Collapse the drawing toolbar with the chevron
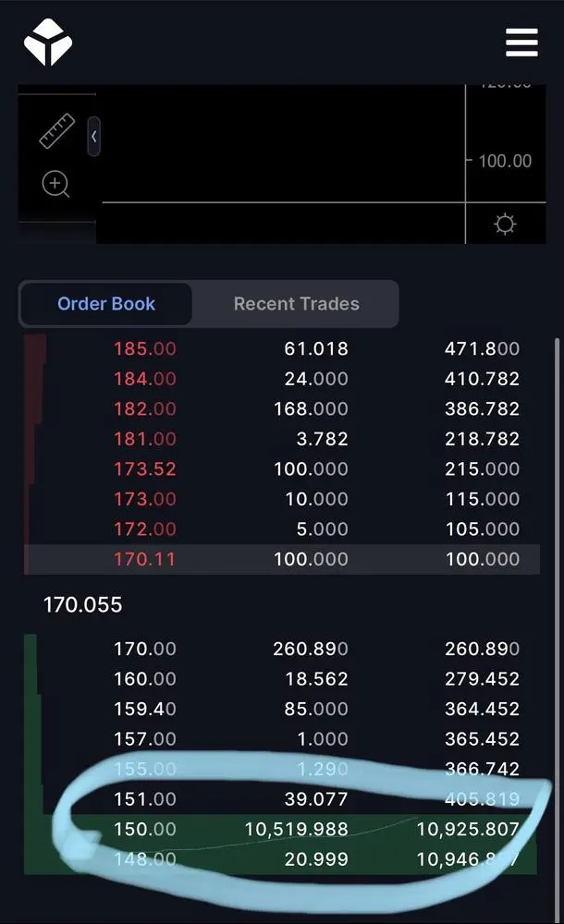 point(93,136)
